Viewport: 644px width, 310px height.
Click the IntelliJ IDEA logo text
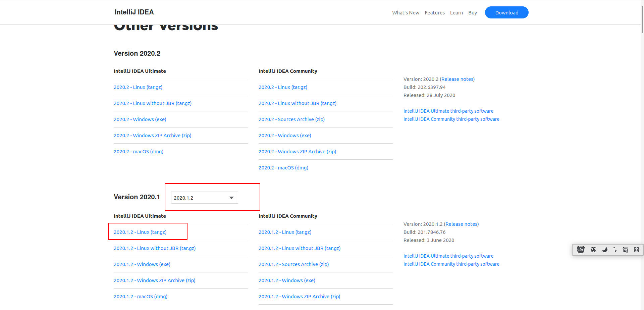134,12
